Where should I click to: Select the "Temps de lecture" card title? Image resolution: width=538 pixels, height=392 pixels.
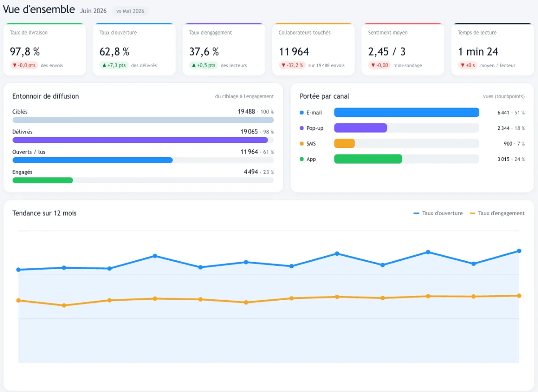point(477,33)
